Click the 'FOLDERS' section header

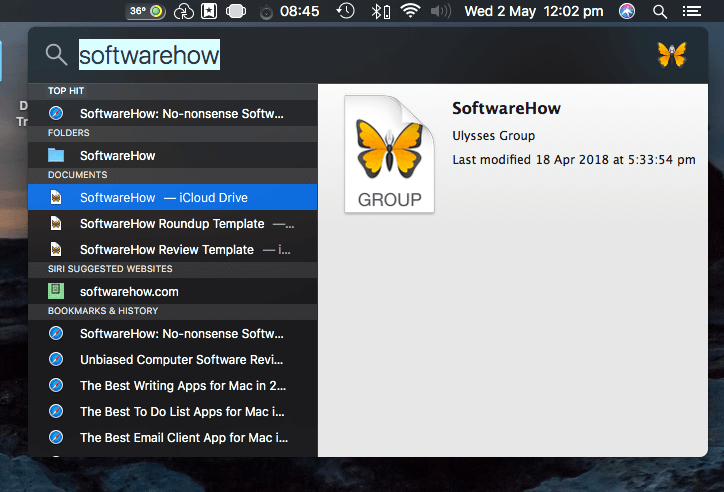(x=69, y=133)
